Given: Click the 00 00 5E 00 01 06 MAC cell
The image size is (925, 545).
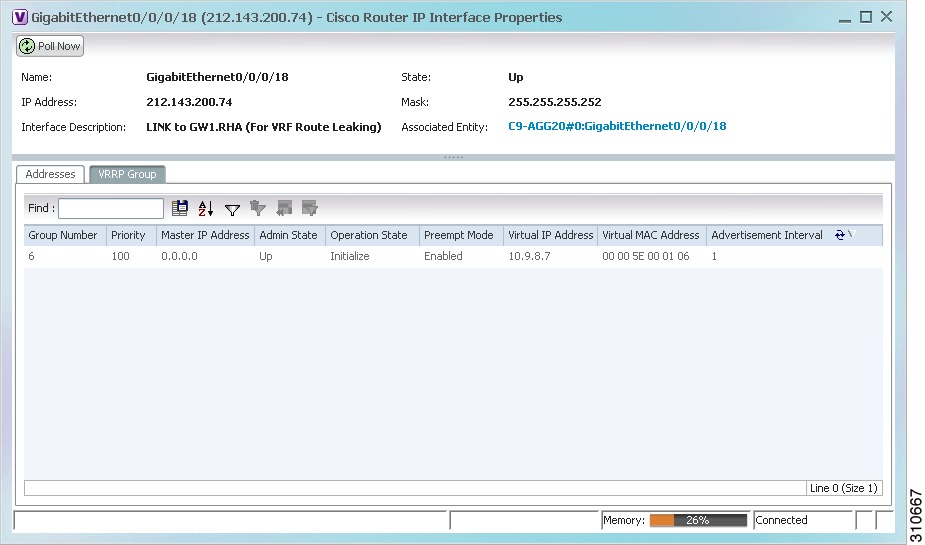Looking at the screenshot, I should point(652,257).
